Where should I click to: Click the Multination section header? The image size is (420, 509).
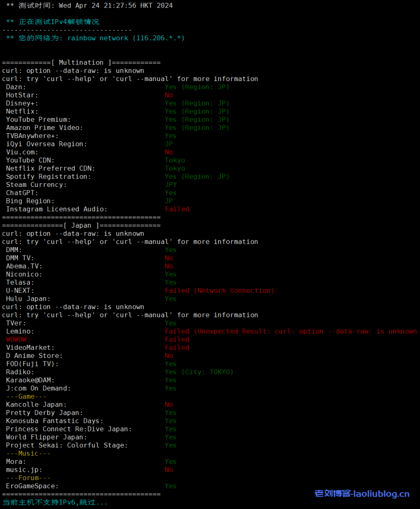tap(81, 63)
